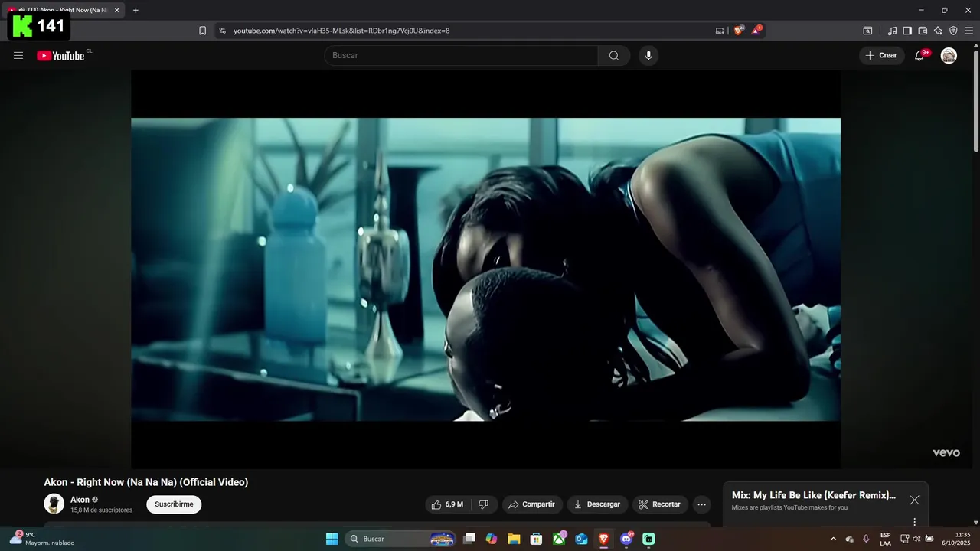Viewport: 980px width, 551px height.
Task: Start voice search with microphone icon
Action: click(648, 55)
